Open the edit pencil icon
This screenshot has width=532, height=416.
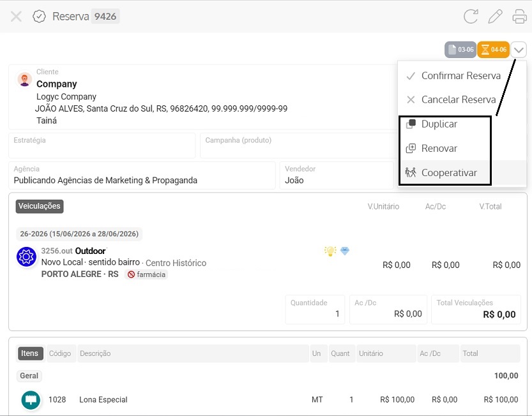(x=495, y=17)
